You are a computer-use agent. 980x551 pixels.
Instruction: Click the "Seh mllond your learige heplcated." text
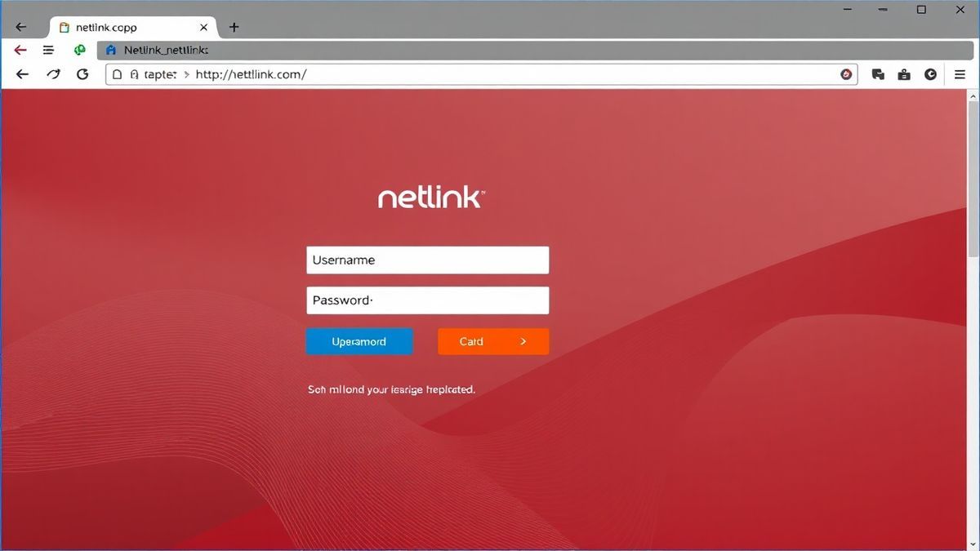click(x=391, y=389)
